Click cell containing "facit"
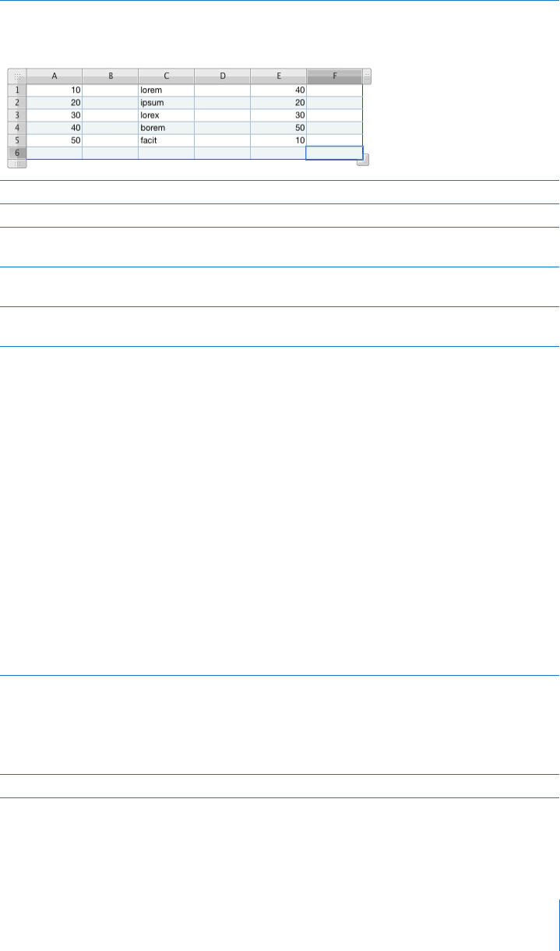This screenshot has height=951, width=560. [x=167, y=140]
